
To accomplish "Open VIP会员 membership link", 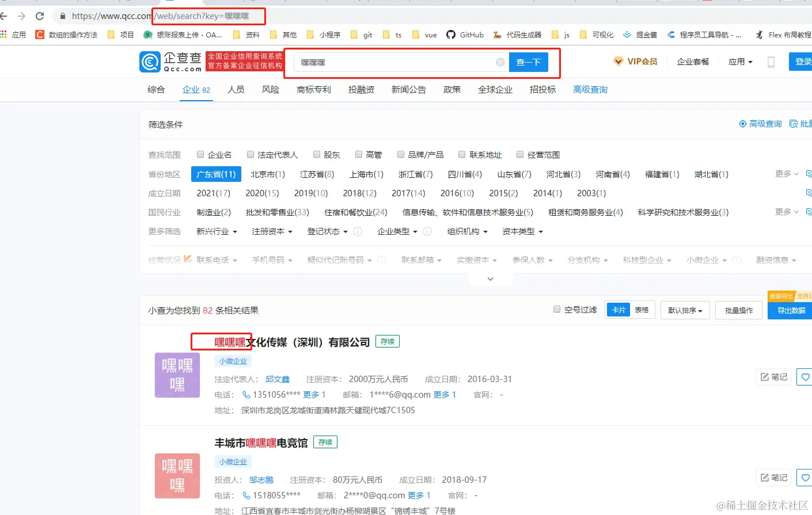I will tap(636, 62).
